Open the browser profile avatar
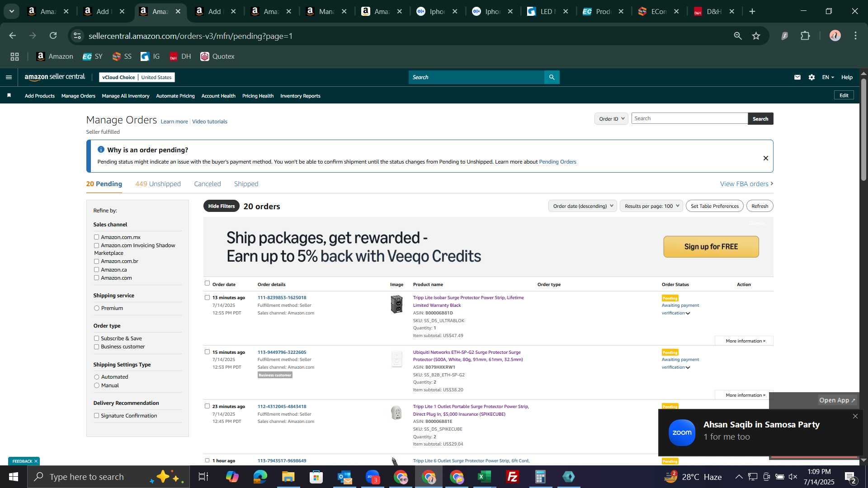This screenshot has height=488, width=868. (x=835, y=36)
